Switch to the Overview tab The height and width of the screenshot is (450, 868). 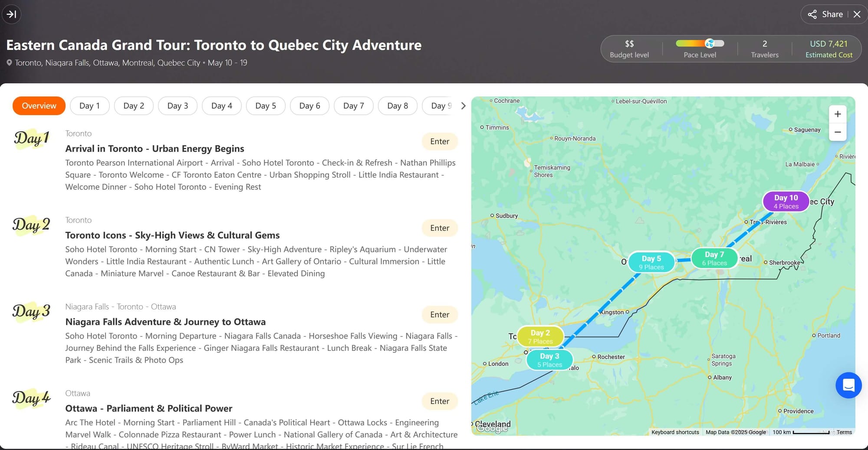pos(39,106)
